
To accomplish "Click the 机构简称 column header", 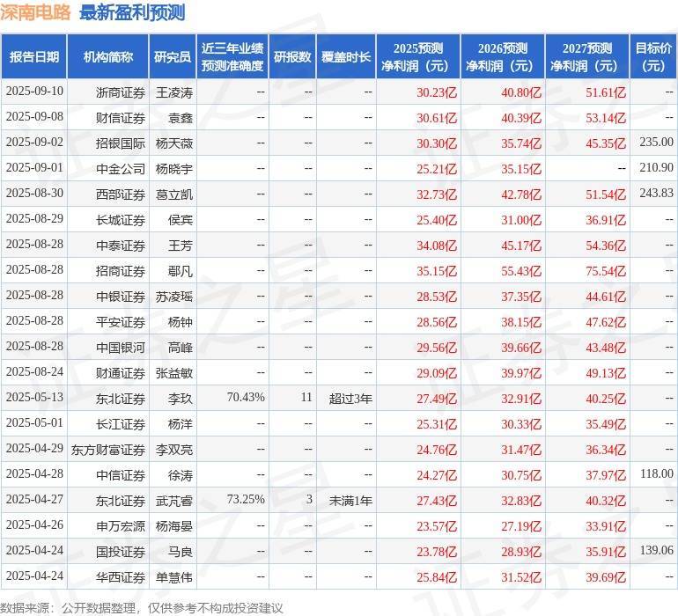I will (107, 57).
